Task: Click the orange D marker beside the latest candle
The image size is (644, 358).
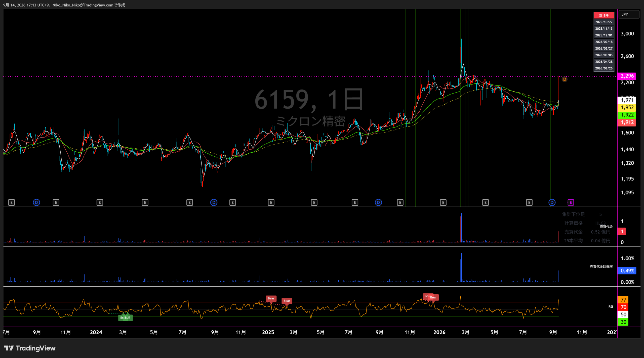Action: tap(565, 79)
